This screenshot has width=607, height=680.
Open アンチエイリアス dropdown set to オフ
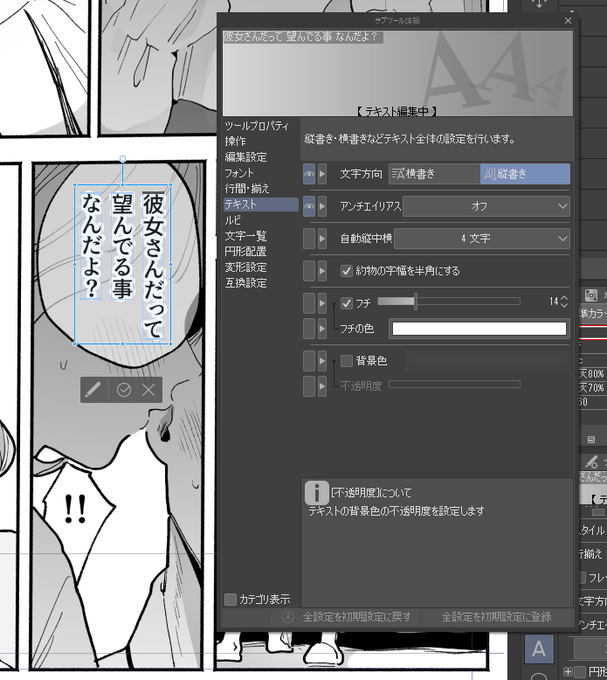[486, 206]
